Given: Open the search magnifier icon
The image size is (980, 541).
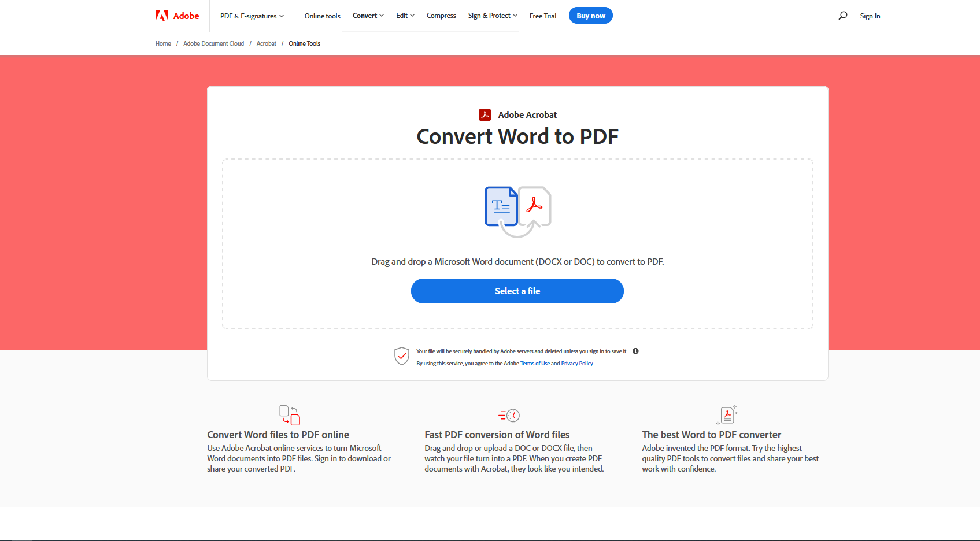Looking at the screenshot, I should click(843, 16).
